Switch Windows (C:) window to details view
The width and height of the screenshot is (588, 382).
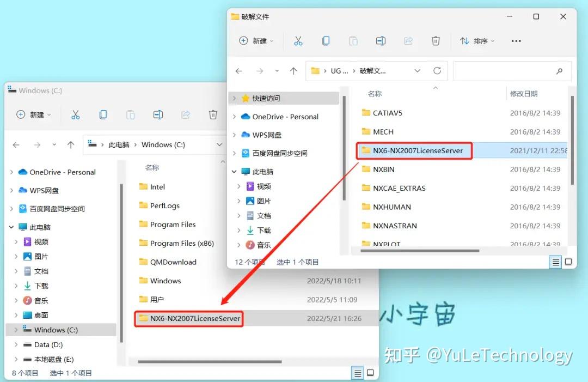357,373
